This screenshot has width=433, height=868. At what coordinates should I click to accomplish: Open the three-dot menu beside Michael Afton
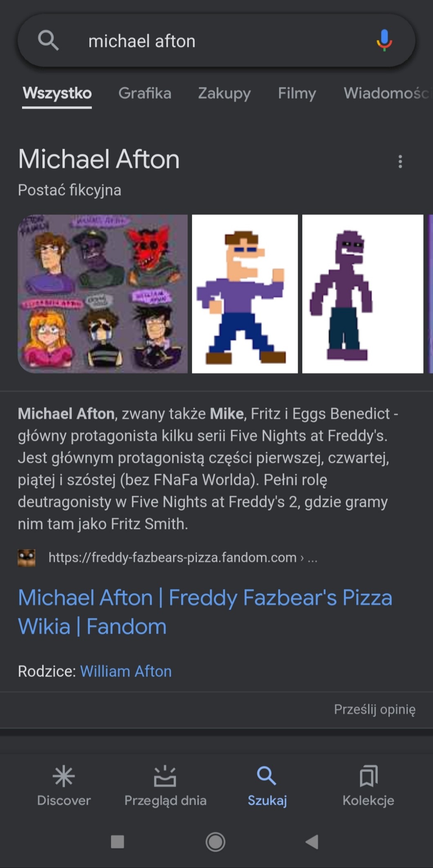coord(400,162)
